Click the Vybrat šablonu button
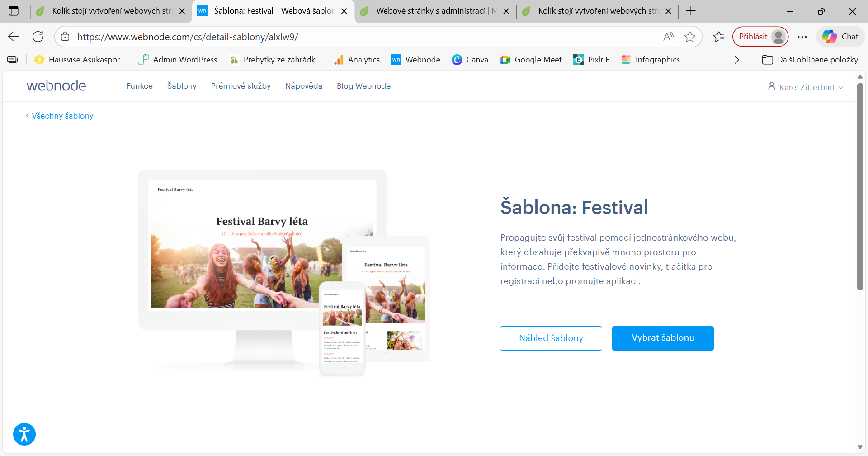 pos(662,337)
